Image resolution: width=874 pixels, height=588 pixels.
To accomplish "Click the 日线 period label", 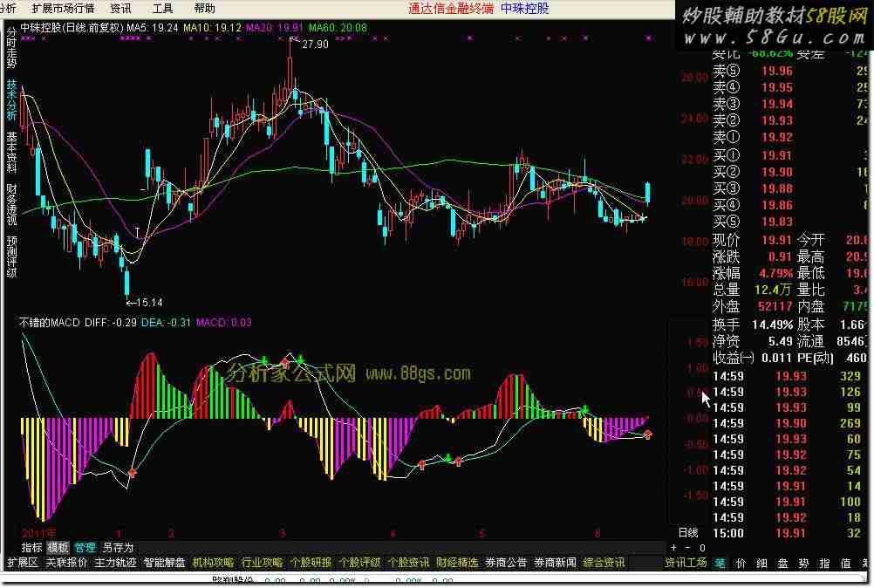I will point(688,533).
